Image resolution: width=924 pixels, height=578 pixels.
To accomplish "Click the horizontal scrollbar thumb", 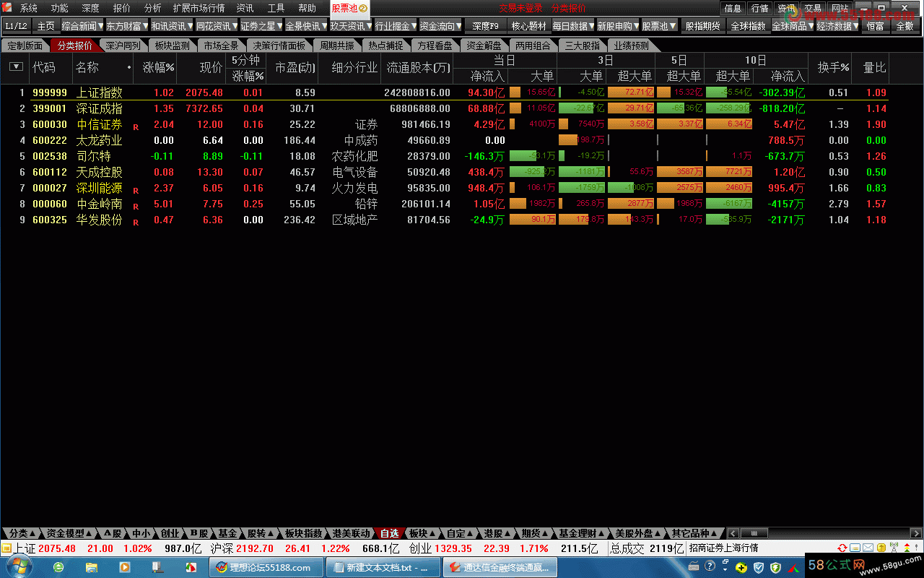I will pos(754,533).
